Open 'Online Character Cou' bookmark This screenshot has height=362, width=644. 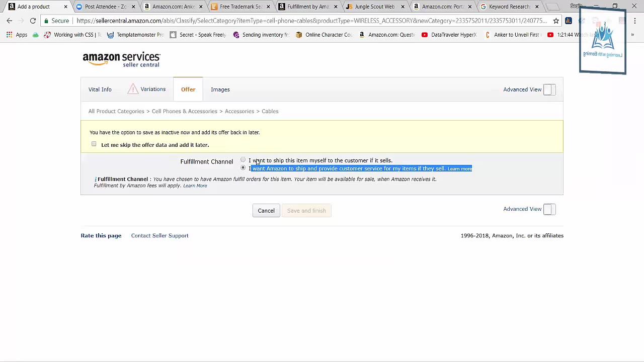tap(324, 35)
